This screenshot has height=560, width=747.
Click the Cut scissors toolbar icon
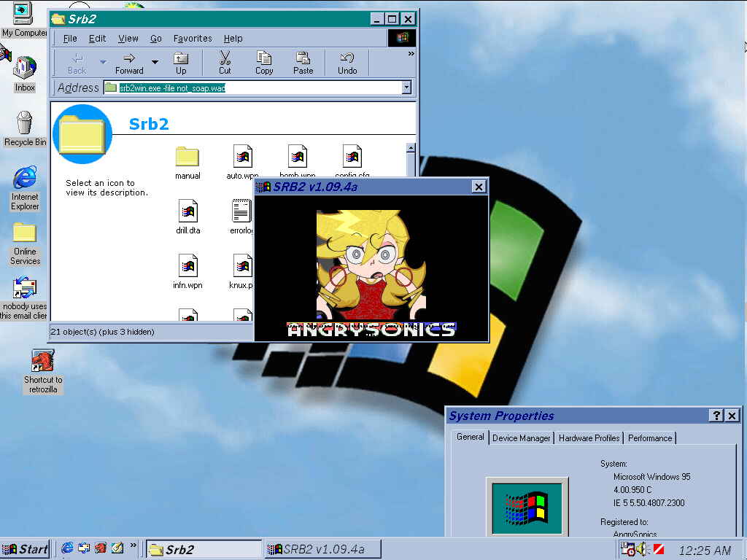(225, 63)
